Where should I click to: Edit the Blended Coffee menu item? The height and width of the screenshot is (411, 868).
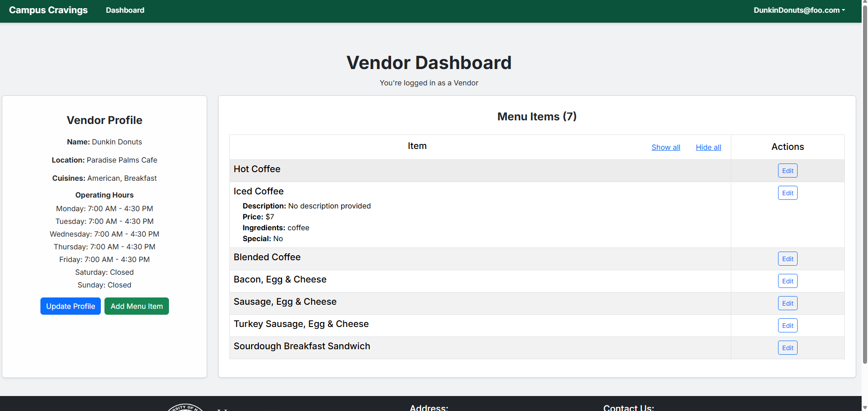787,259
